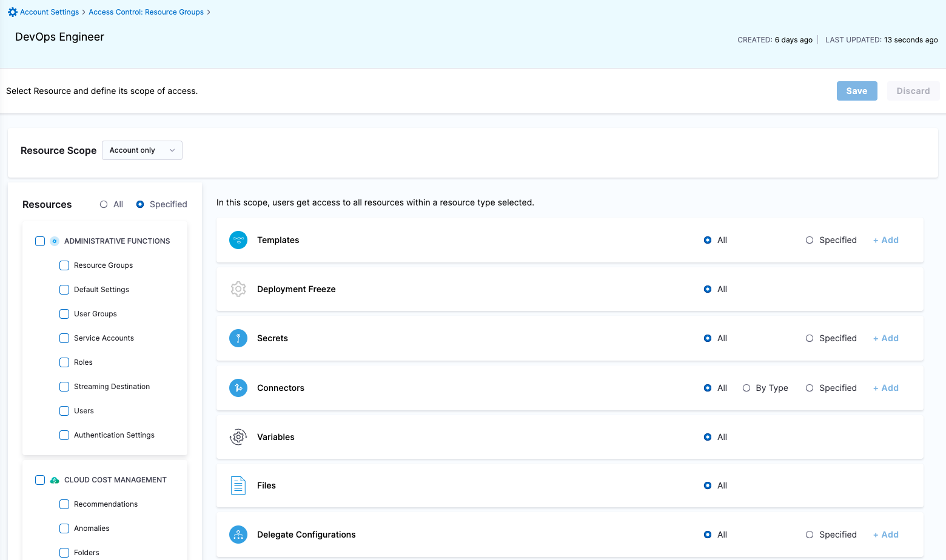This screenshot has width=946, height=560.
Task: Enable the Users checkbox
Action: [x=64, y=411]
